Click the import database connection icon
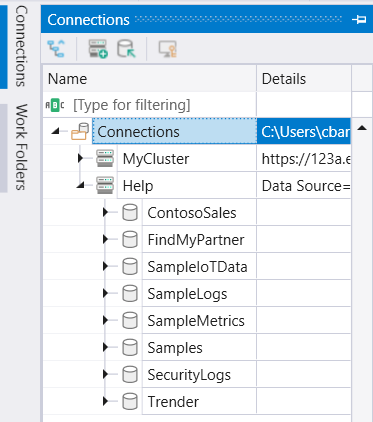The image size is (373, 422). coord(126,49)
